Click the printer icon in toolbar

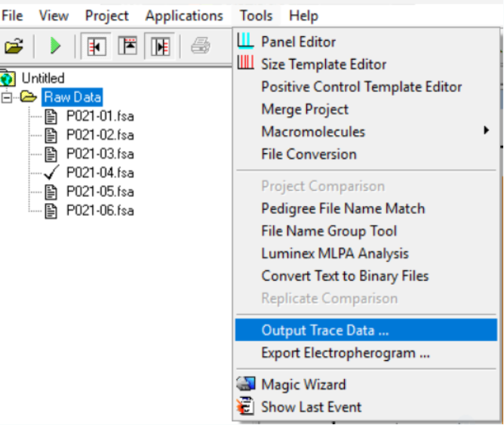(x=200, y=46)
